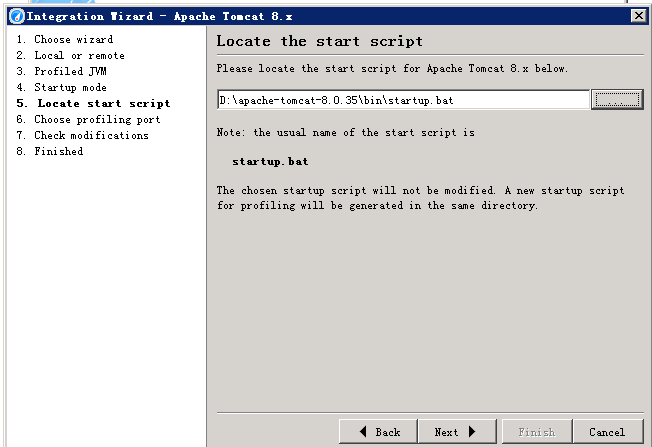This screenshot has height=447, width=652.
Task: Open file browser with the ellipsis button
Action: click(617, 100)
